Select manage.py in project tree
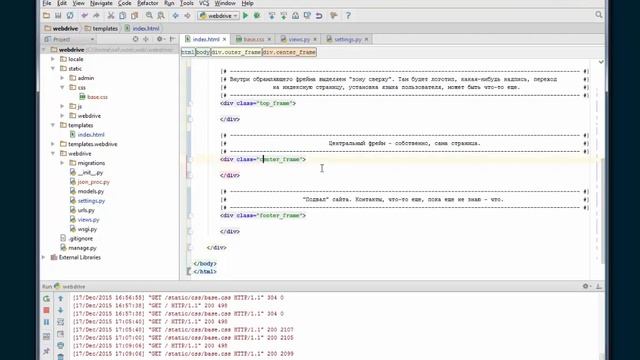Screen dimensions: 640x360 click(x=82, y=248)
